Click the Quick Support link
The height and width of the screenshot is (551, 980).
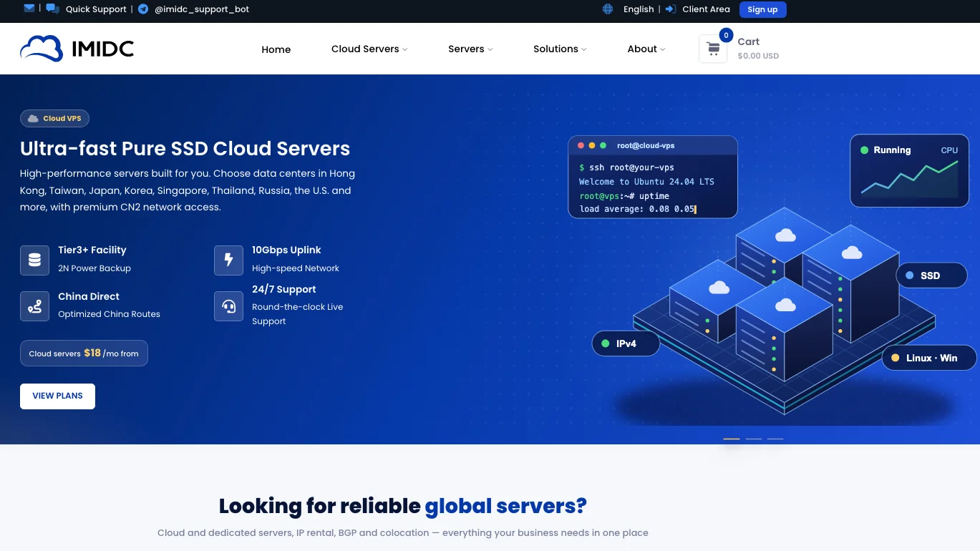tap(96, 9)
